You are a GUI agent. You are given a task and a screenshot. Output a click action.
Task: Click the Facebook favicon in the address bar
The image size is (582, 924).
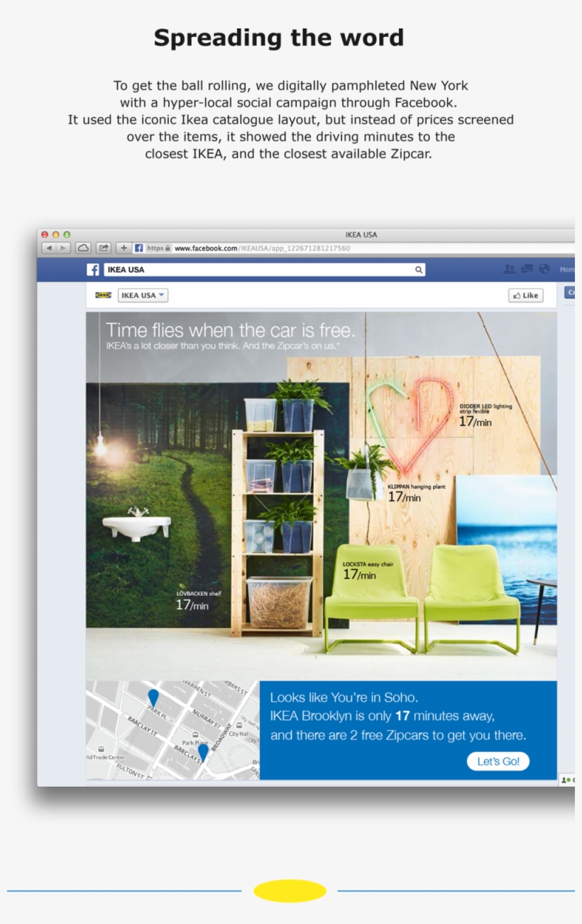pos(139,248)
